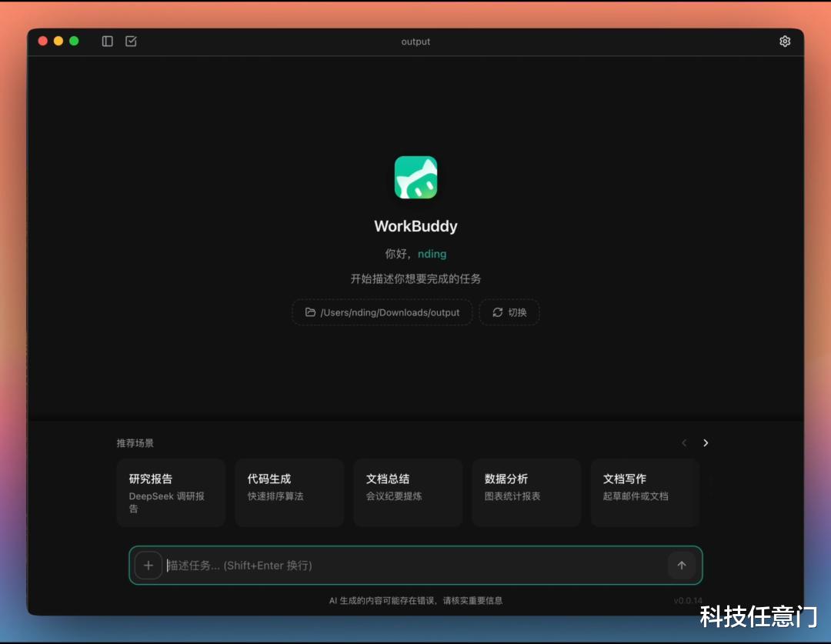Toggle the sidebar panel icon
The height and width of the screenshot is (644, 831).
pyautogui.click(x=107, y=42)
